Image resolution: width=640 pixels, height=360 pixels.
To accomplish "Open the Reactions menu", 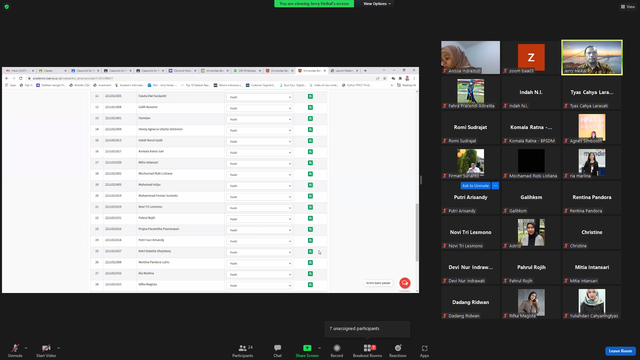I will click(x=398, y=351).
